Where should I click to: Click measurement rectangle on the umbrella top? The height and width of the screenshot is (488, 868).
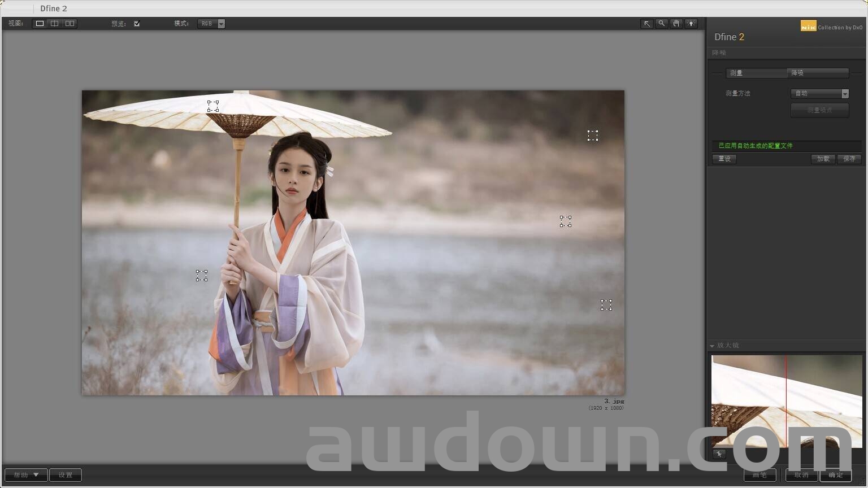(213, 106)
